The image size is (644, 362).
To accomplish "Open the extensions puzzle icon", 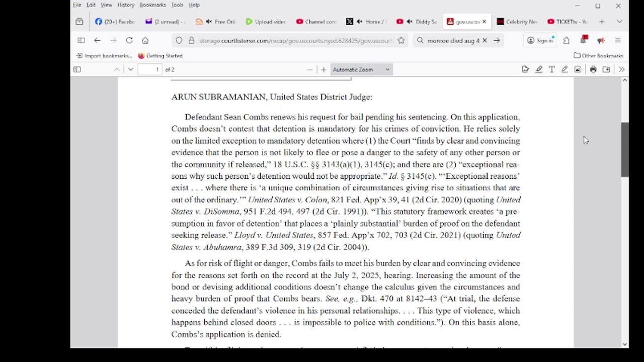I will 567,40.
